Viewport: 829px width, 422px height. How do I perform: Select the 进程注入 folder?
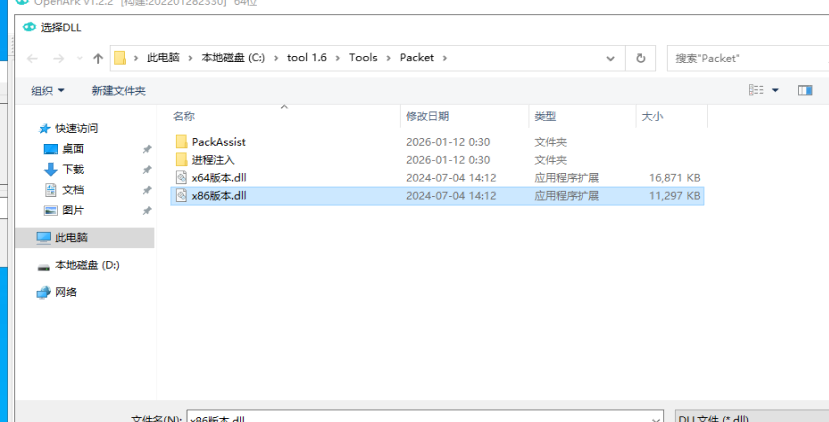[212, 160]
